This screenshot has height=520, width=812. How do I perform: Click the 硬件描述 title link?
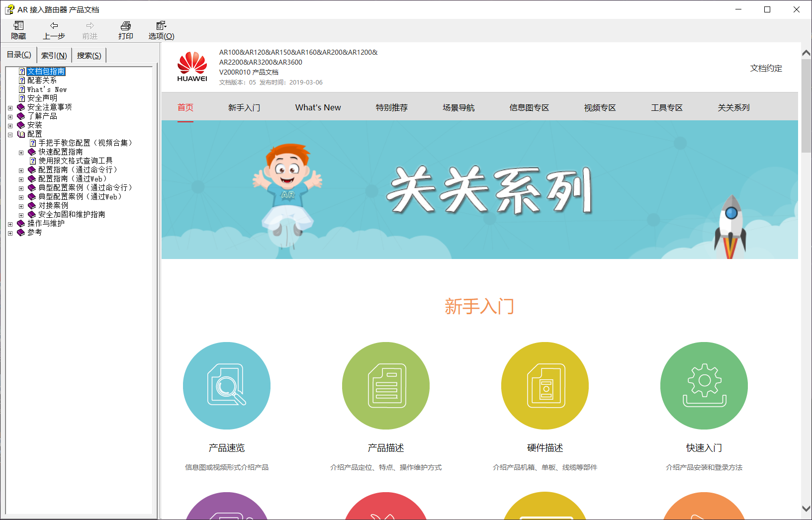point(545,448)
